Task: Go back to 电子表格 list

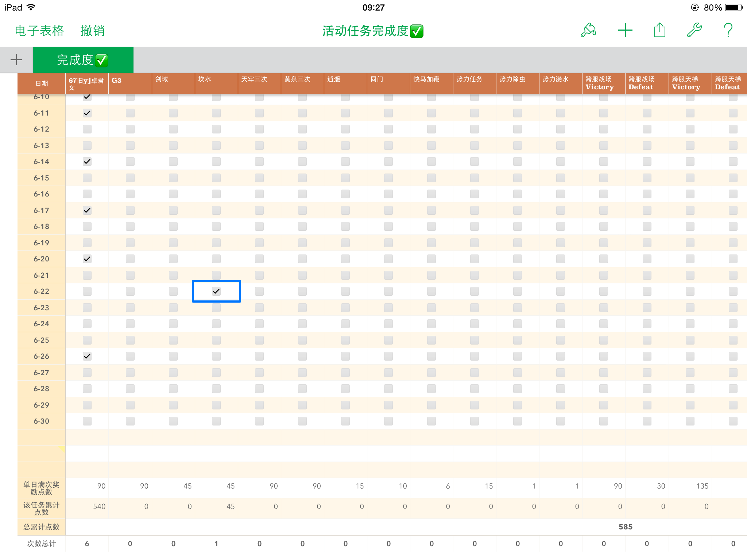Action: 39,31
